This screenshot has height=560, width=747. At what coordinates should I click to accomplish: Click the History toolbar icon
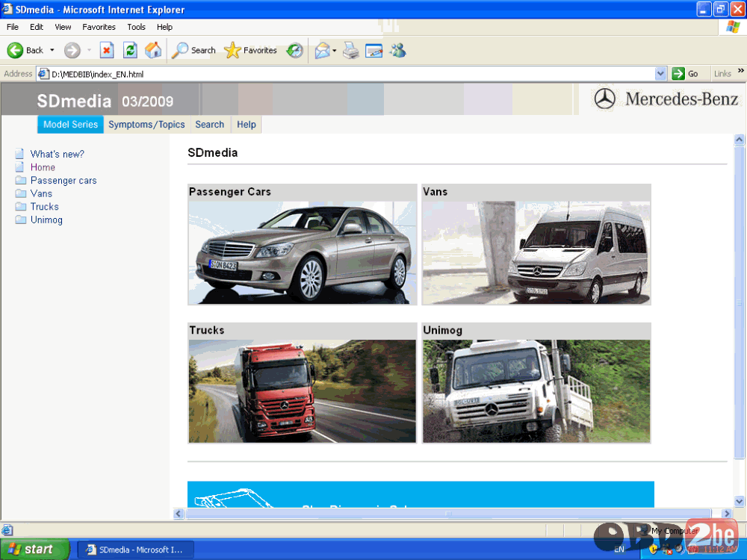pyautogui.click(x=295, y=50)
